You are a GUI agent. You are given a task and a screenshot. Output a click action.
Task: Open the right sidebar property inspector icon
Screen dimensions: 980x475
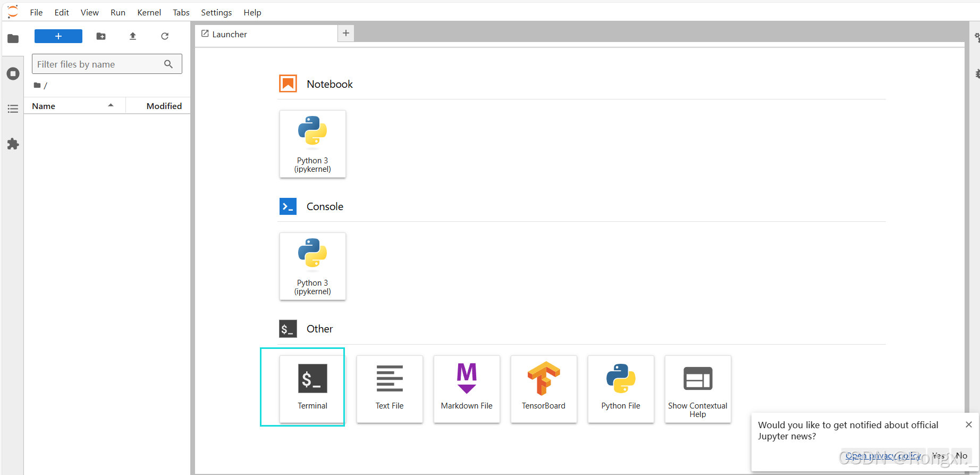(977, 38)
